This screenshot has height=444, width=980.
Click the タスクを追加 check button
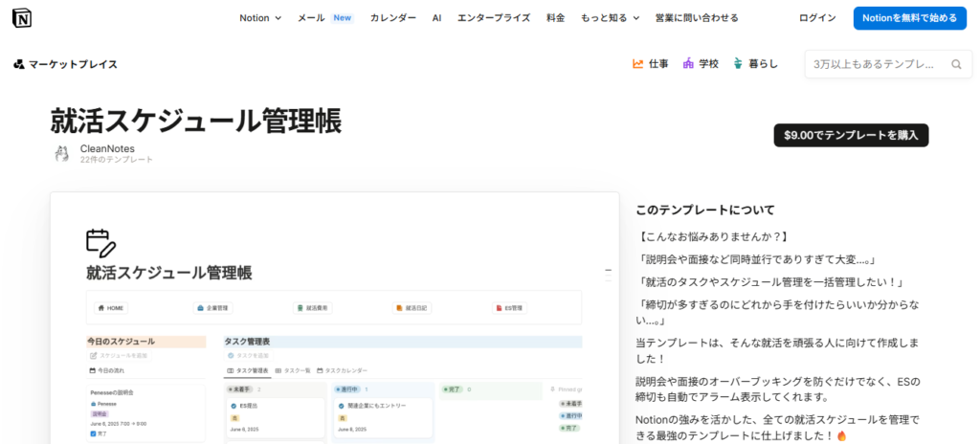pos(249,355)
